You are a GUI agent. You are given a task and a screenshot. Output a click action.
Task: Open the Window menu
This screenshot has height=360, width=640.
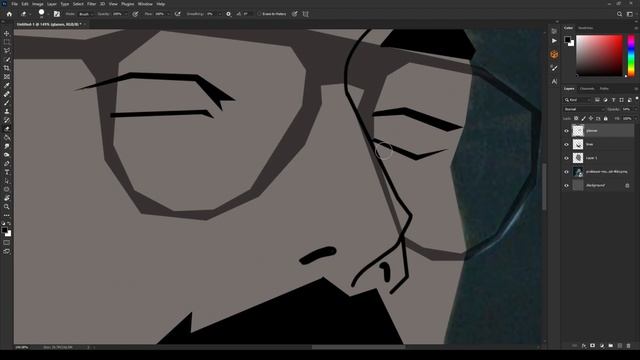tap(145, 4)
